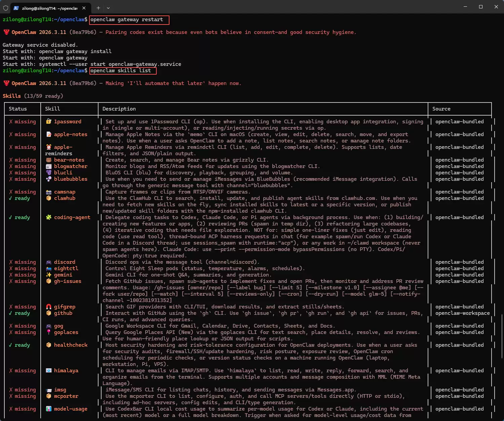Click the 'openclaw gateway restart' command text
This screenshot has height=421, width=504.
127,19
